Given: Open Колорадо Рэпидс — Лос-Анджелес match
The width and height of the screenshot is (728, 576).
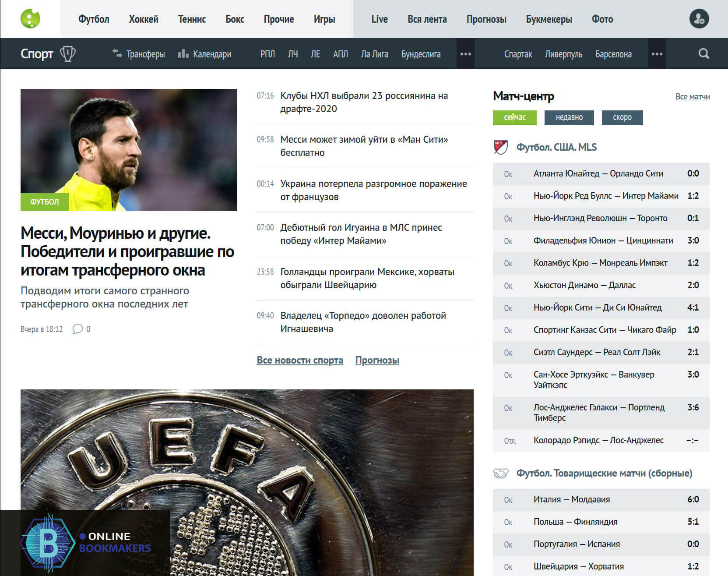Looking at the screenshot, I should coord(601,440).
